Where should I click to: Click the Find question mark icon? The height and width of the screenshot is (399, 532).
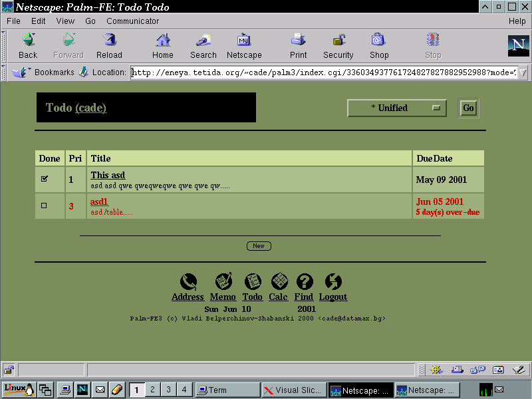tap(305, 281)
